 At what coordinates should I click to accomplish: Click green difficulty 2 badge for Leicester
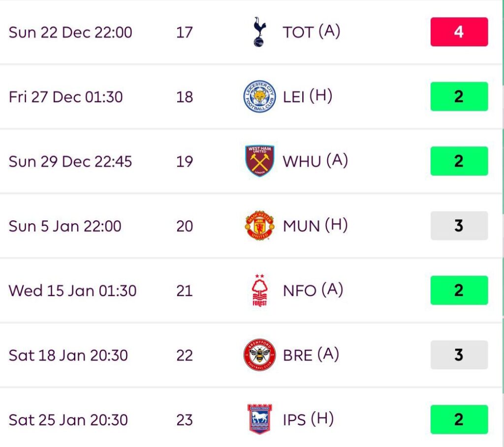point(459,96)
